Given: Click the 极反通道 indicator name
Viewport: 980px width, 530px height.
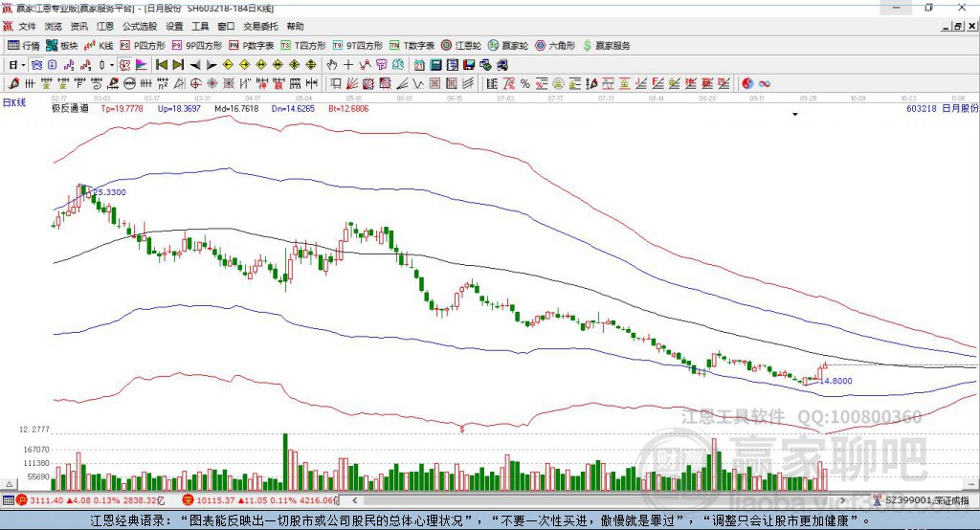Looking at the screenshot, I should [x=70, y=109].
